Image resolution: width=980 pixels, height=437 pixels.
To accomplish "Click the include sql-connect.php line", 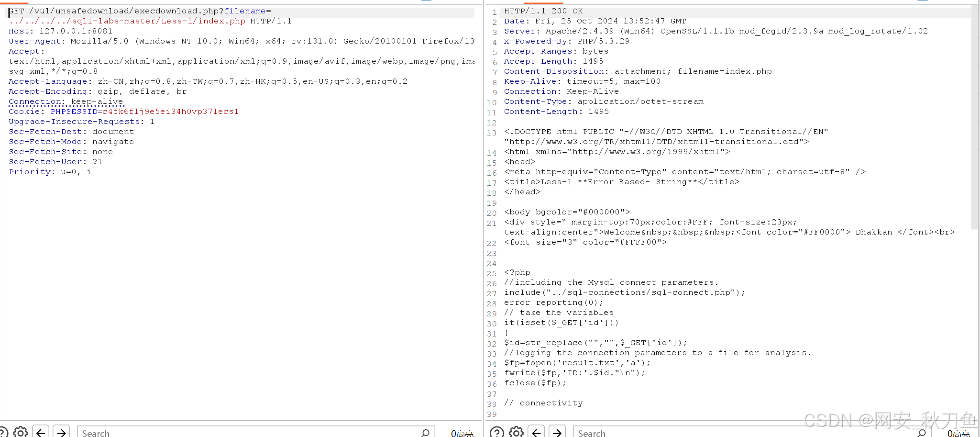I will coord(625,292).
